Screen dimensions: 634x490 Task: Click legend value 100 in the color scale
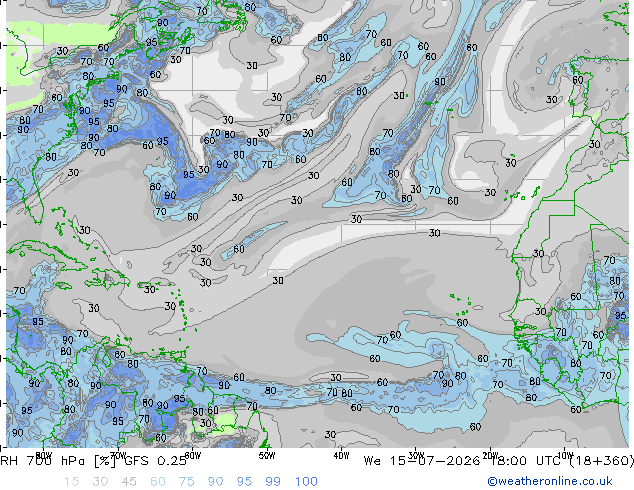306,482
